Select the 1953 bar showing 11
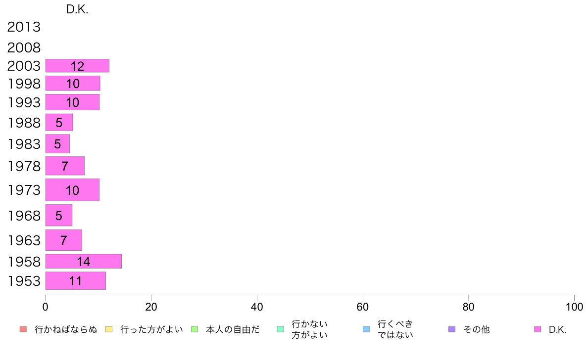The height and width of the screenshot is (364, 588). point(76,281)
